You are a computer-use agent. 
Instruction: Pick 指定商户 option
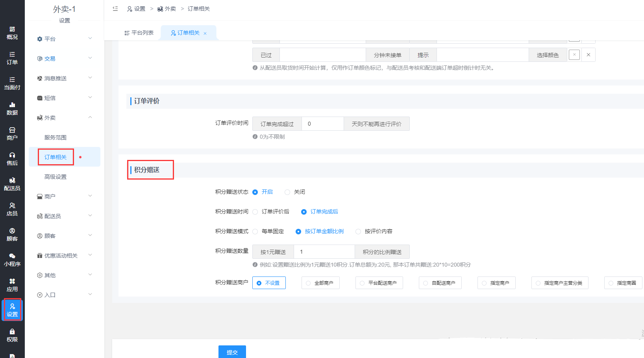click(496, 283)
